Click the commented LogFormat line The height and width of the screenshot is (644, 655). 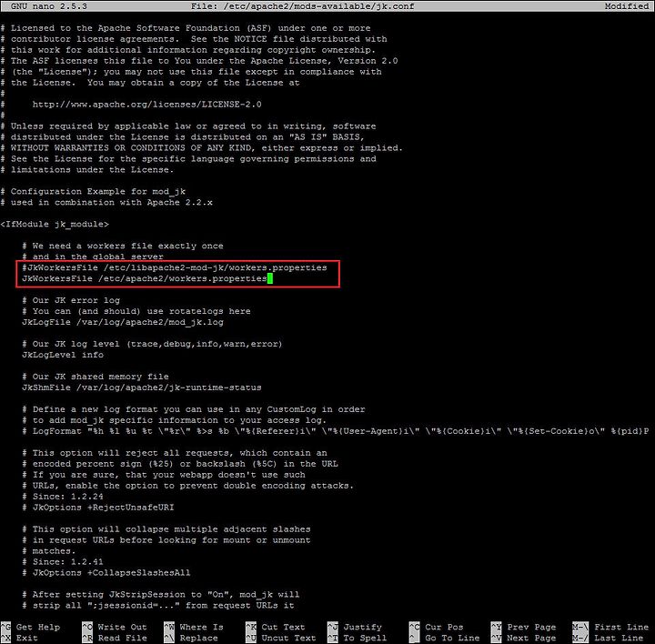pyautogui.click(x=336, y=431)
